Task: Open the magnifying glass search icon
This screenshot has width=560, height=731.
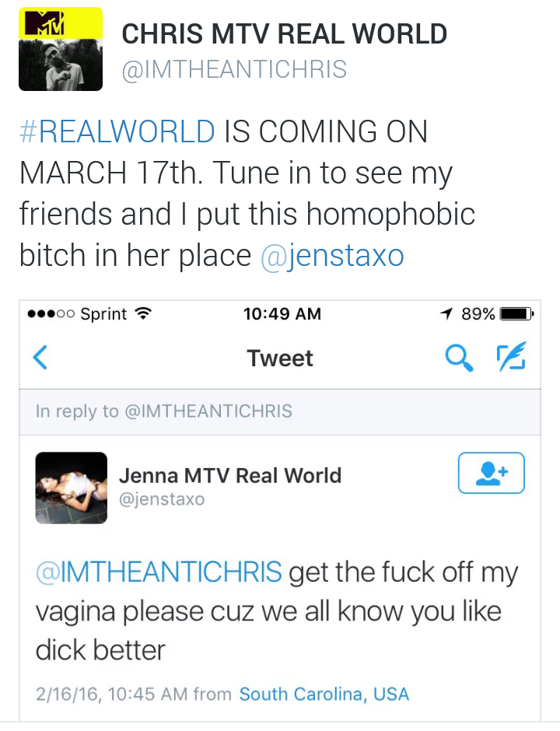Action: pyautogui.click(x=459, y=358)
